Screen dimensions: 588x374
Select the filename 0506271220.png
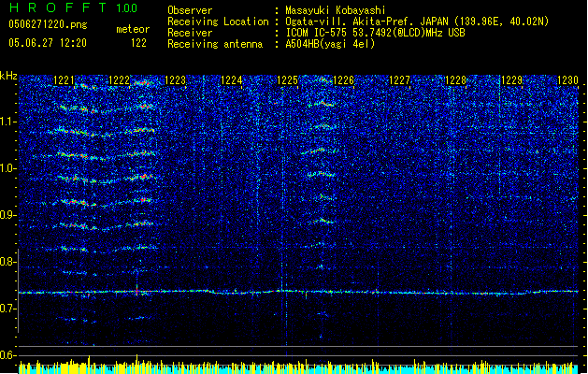(48, 25)
